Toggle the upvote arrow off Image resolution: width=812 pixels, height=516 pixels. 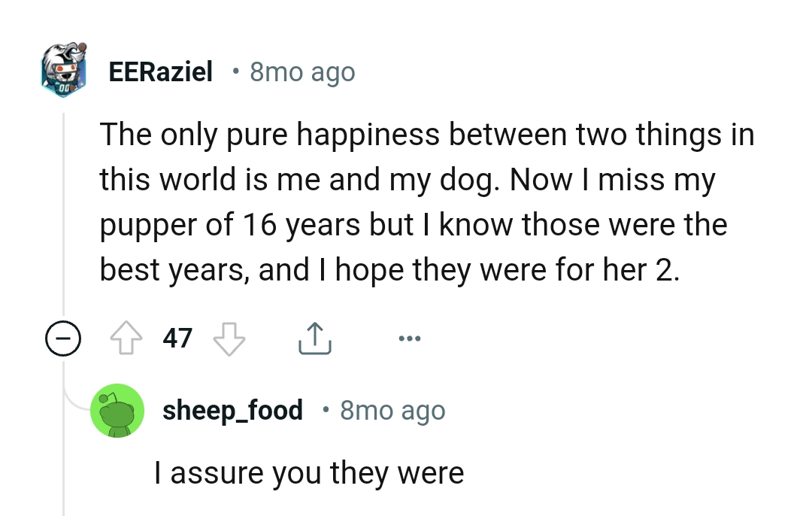point(126,338)
